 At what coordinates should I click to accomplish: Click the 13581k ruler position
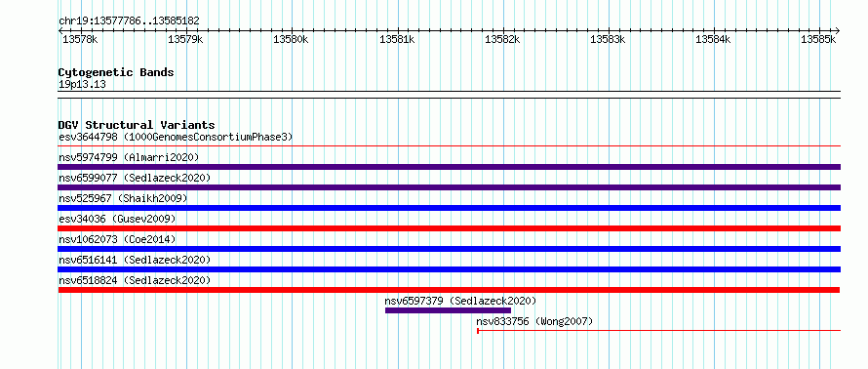397,39
